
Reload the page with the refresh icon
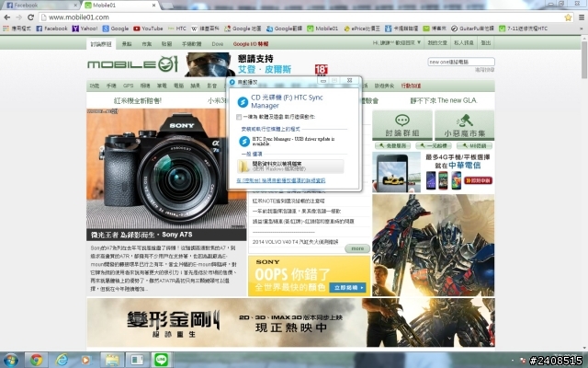coord(30,17)
